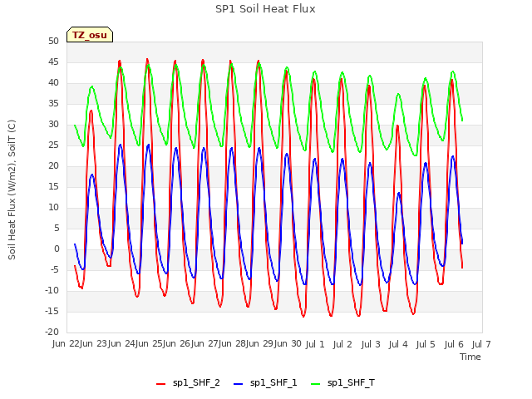532x399 pixels.
Task: Click the Jun 22 x-axis tick label
Action: coord(66,343)
